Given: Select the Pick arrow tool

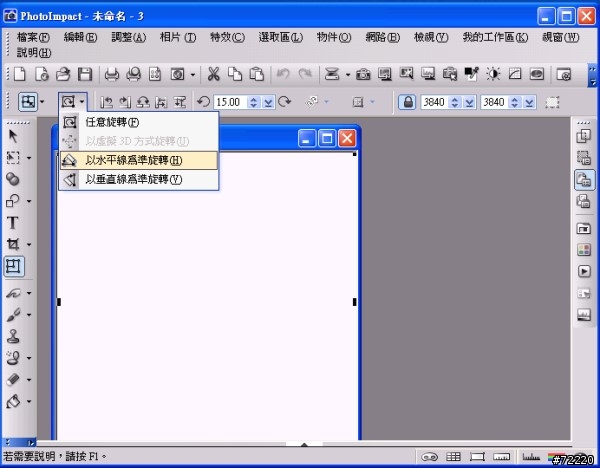Looking at the screenshot, I should click(13, 136).
